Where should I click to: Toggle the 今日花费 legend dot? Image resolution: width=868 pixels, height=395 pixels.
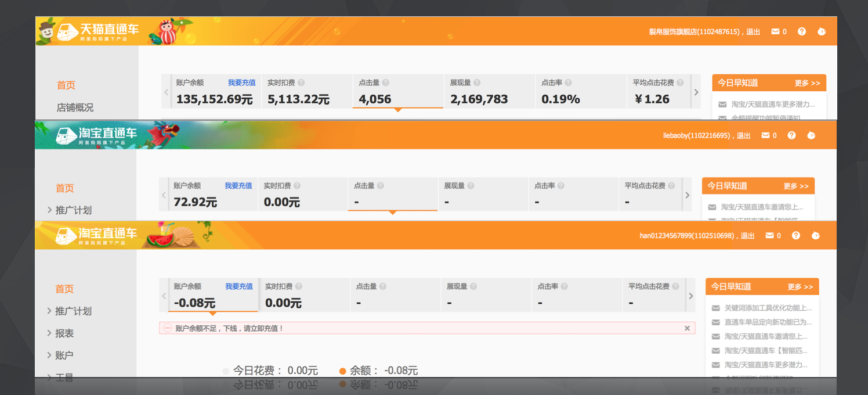[226, 371]
